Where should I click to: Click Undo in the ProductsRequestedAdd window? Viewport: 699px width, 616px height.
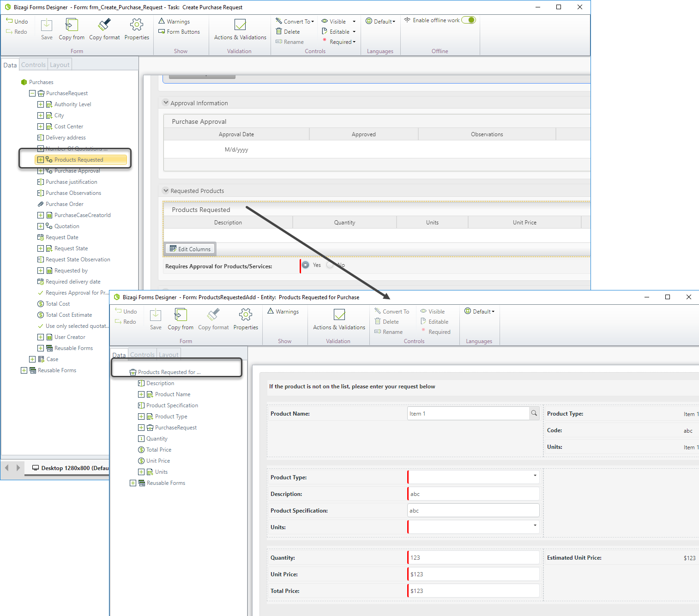pos(126,312)
